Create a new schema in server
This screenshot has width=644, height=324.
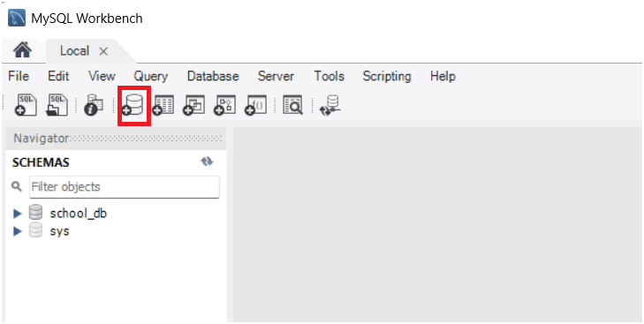[x=133, y=105]
